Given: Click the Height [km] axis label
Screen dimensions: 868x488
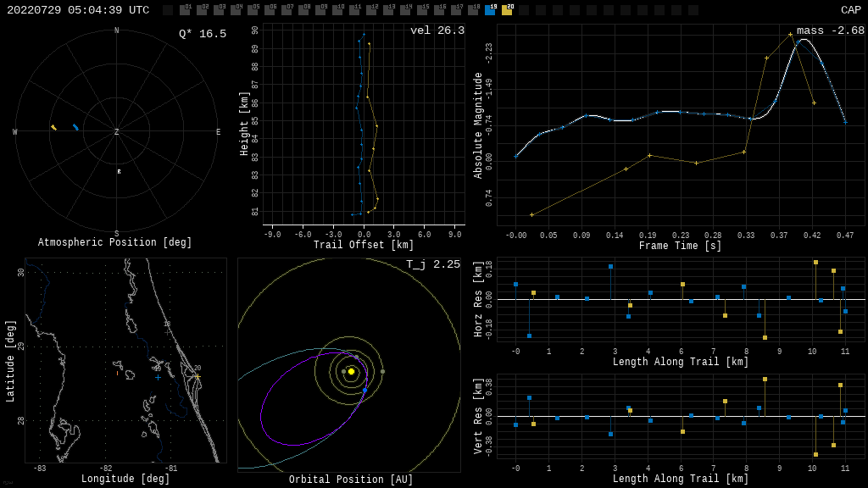Looking at the screenshot, I should point(244,124).
